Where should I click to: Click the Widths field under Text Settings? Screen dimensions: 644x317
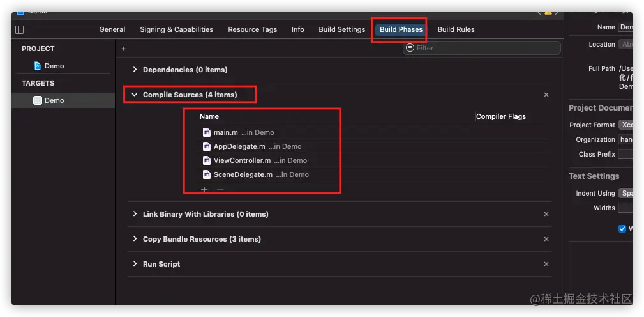[x=625, y=208]
